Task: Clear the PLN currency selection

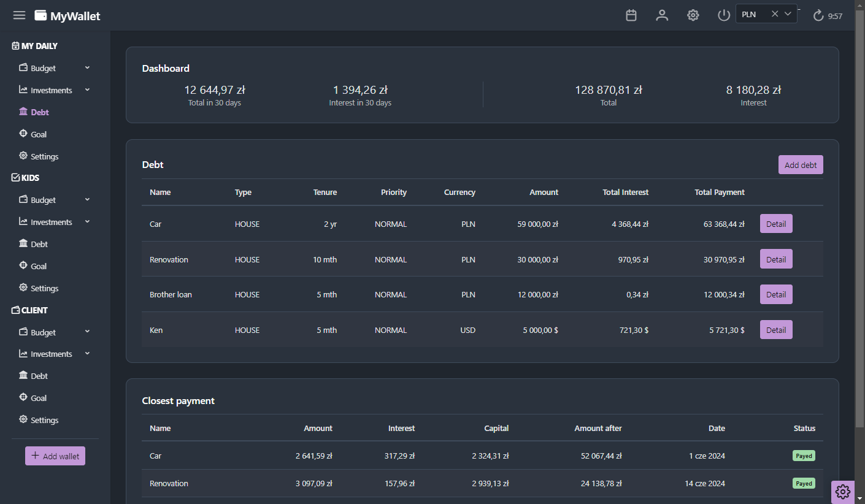Action: click(775, 14)
